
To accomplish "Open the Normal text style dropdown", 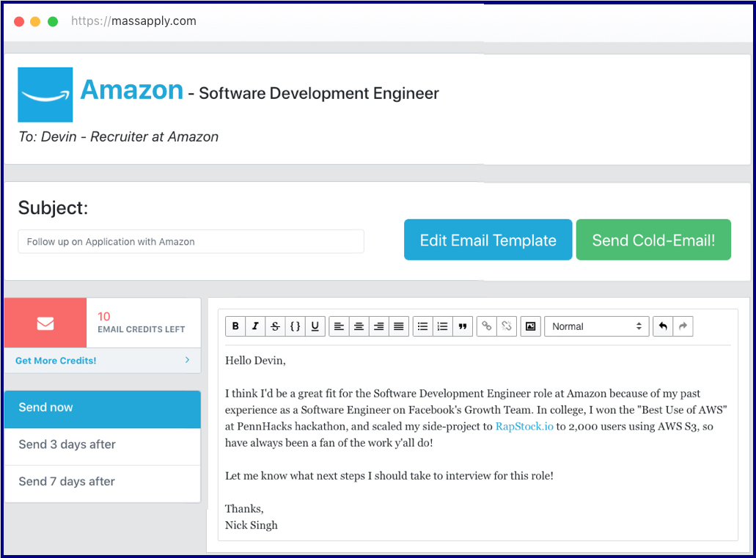I will click(x=596, y=326).
